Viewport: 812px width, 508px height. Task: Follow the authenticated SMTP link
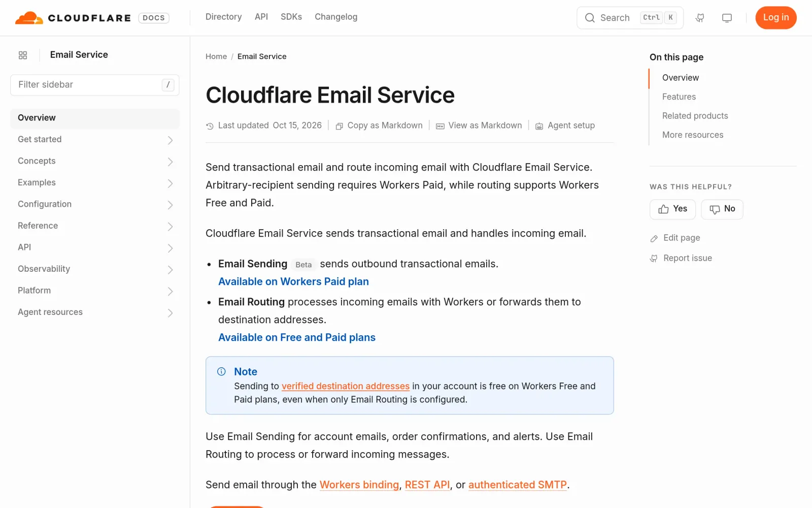[x=518, y=485]
